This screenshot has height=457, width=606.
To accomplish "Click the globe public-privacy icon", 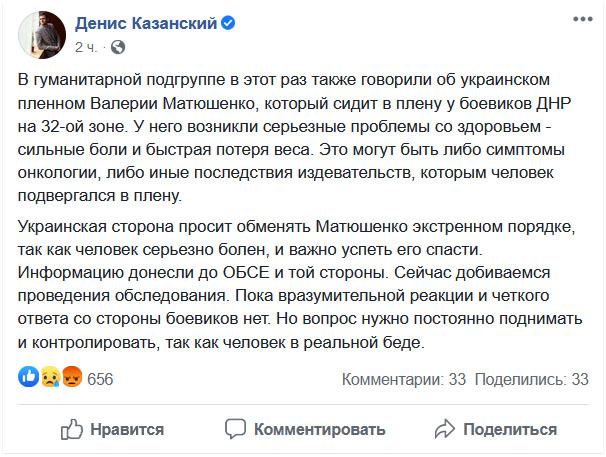I will (x=117, y=46).
